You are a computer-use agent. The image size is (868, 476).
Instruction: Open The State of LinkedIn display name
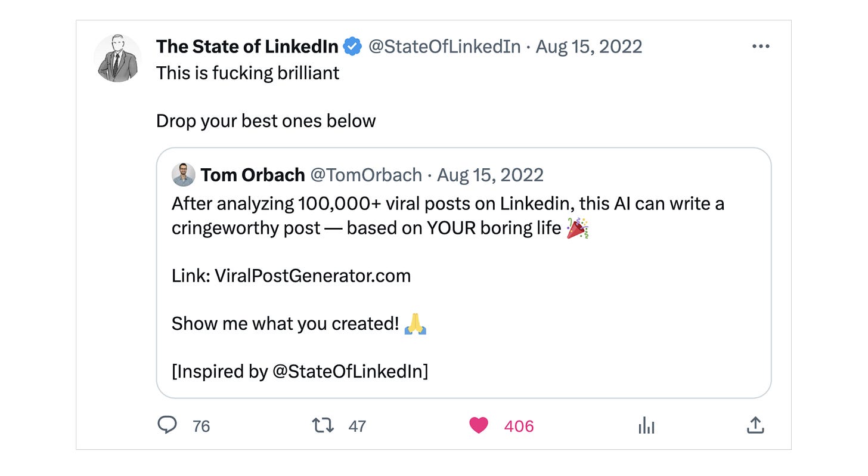click(247, 47)
